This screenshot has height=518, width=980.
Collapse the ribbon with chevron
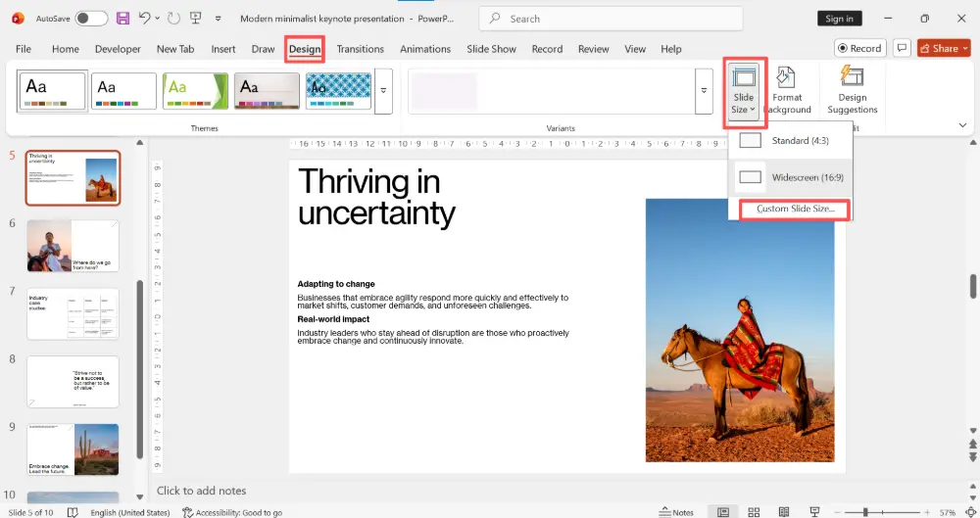[962, 125]
